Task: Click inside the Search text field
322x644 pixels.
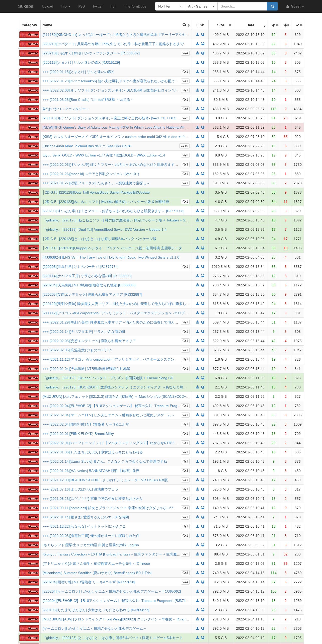Action: (242, 6)
